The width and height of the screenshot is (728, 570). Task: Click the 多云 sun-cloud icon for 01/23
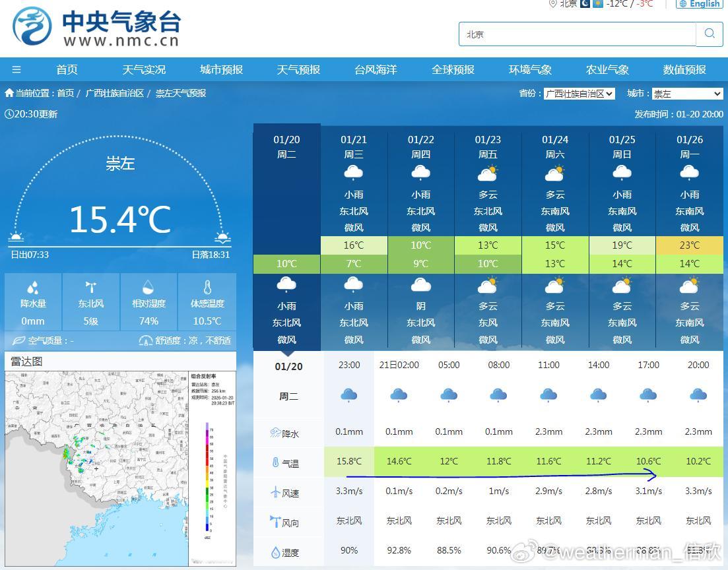(x=488, y=171)
